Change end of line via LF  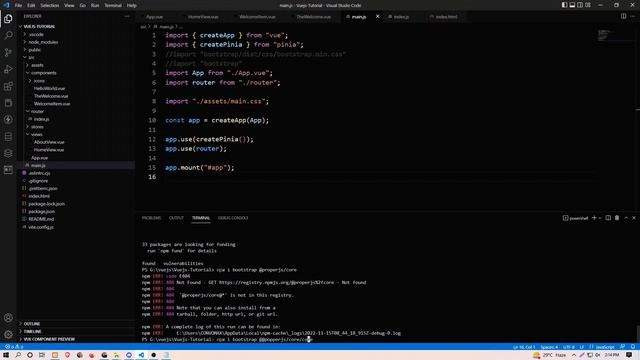pos(582,347)
